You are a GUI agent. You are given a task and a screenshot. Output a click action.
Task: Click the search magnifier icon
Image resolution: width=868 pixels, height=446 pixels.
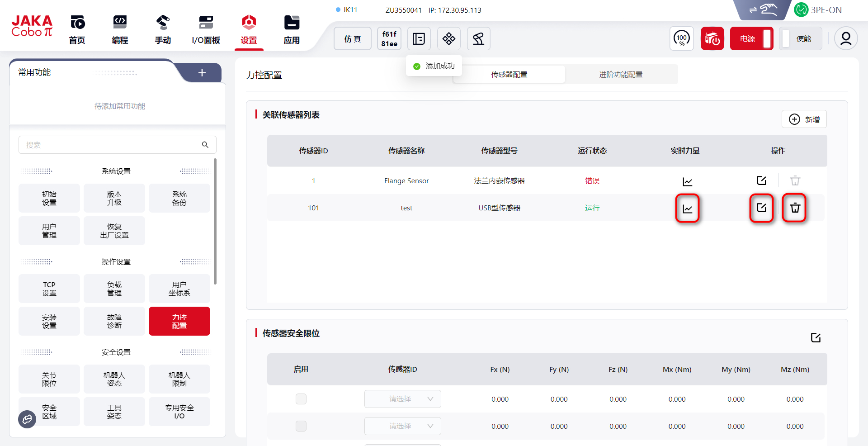tap(205, 145)
